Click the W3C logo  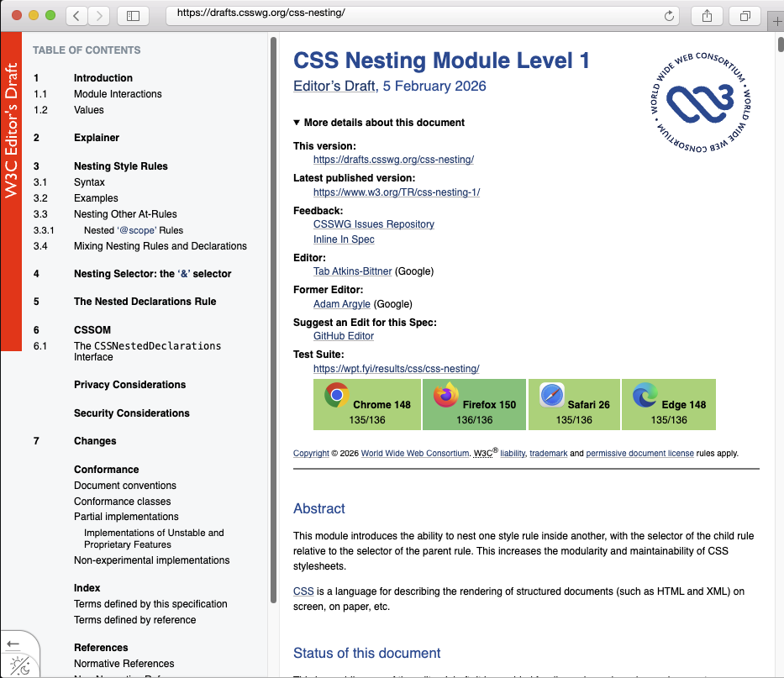[x=700, y=102]
